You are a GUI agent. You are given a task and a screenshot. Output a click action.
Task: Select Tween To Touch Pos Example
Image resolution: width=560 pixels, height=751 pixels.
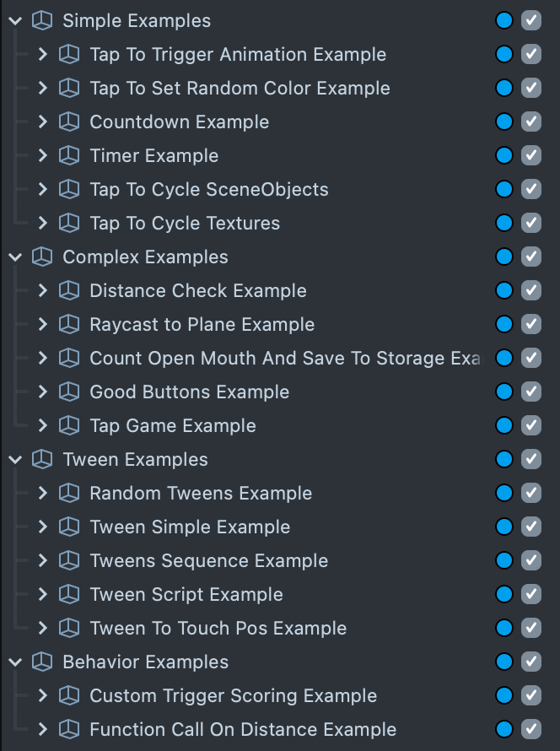click(x=218, y=628)
